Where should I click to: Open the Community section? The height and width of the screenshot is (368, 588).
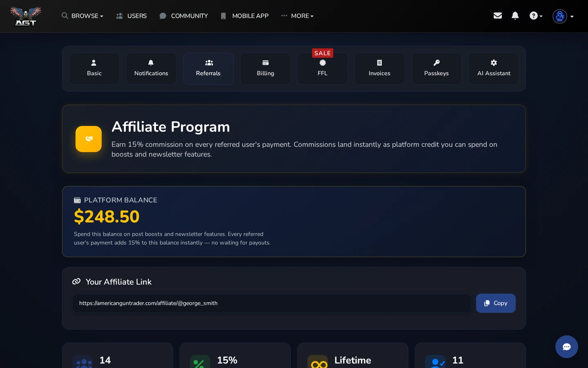tap(183, 16)
